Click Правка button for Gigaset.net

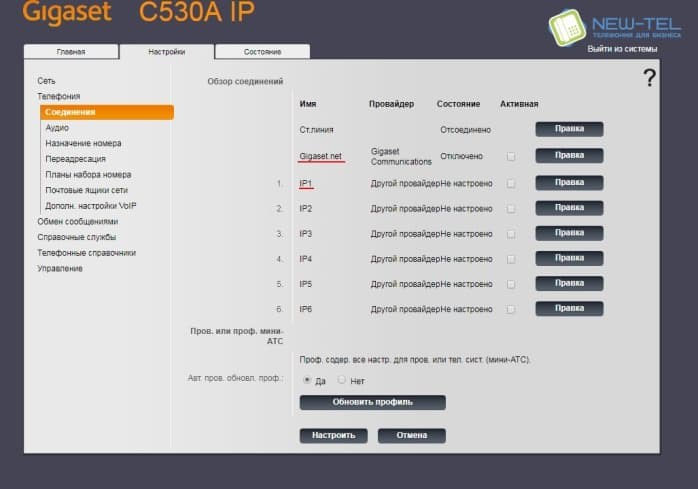[x=569, y=156]
